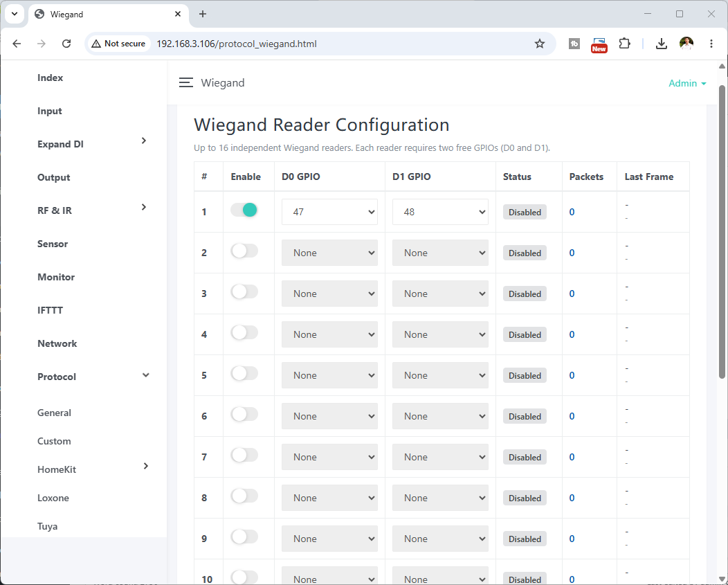728x585 pixels.
Task: Open the Output sidebar page
Action: tap(54, 177)
